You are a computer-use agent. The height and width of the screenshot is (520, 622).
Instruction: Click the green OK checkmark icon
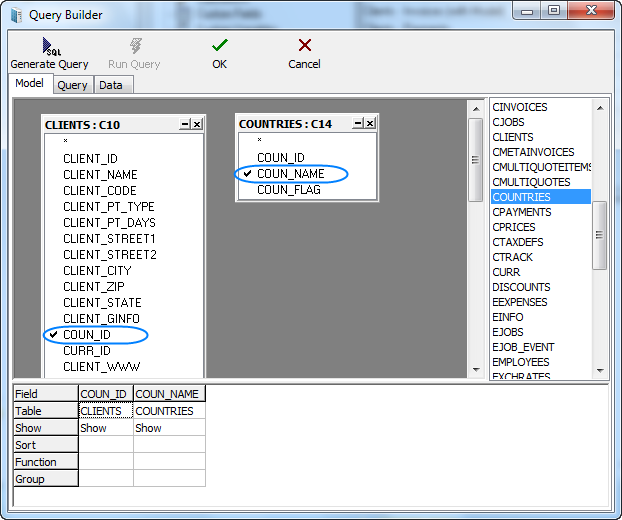(x=219, y=45)
